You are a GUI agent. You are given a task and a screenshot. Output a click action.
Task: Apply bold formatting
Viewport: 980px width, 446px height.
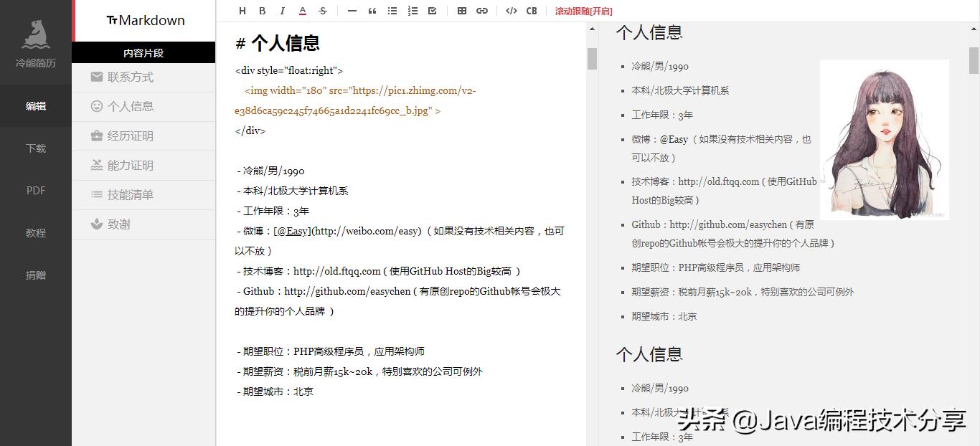click(262, 11)
